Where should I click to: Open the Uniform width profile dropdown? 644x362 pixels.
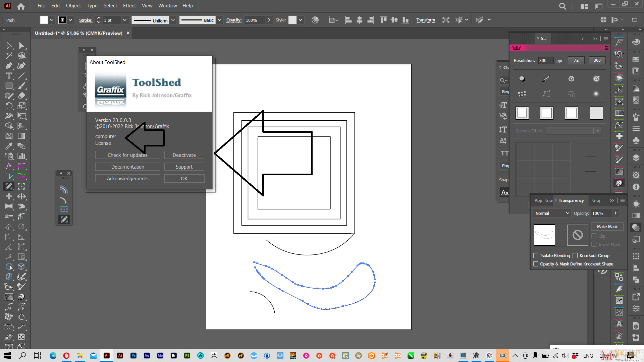173,20
